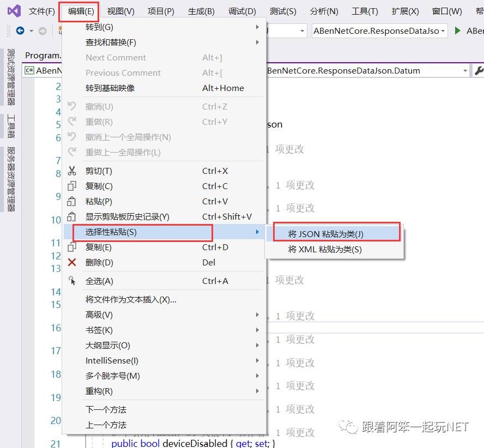Expand the 高级(V) submenu

pos(164,314)
